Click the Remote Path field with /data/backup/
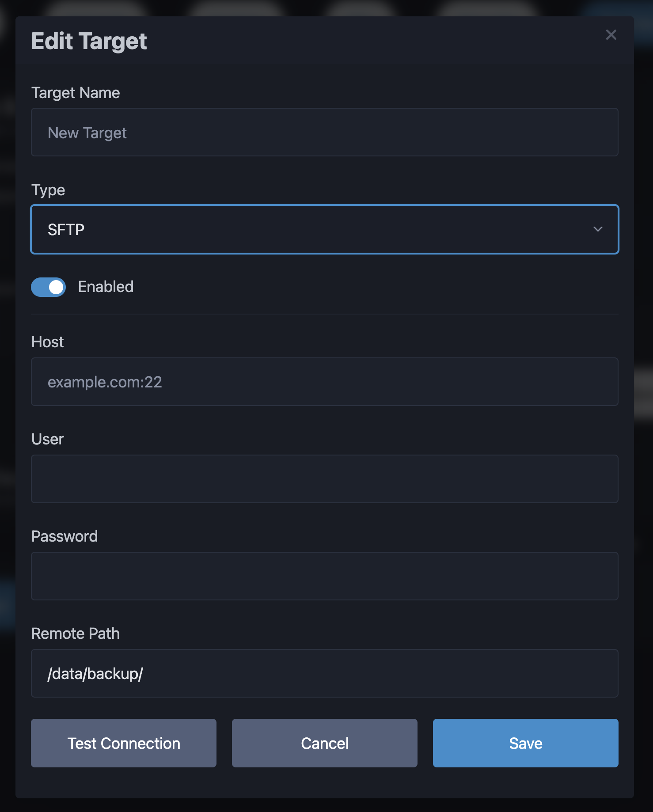653x812 pixels. click(x=324, y=673)
